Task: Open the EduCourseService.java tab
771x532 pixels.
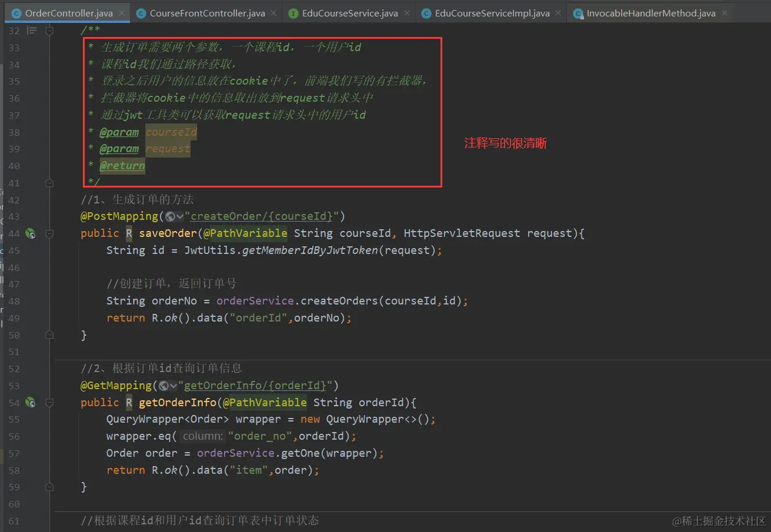Action: 350,13
